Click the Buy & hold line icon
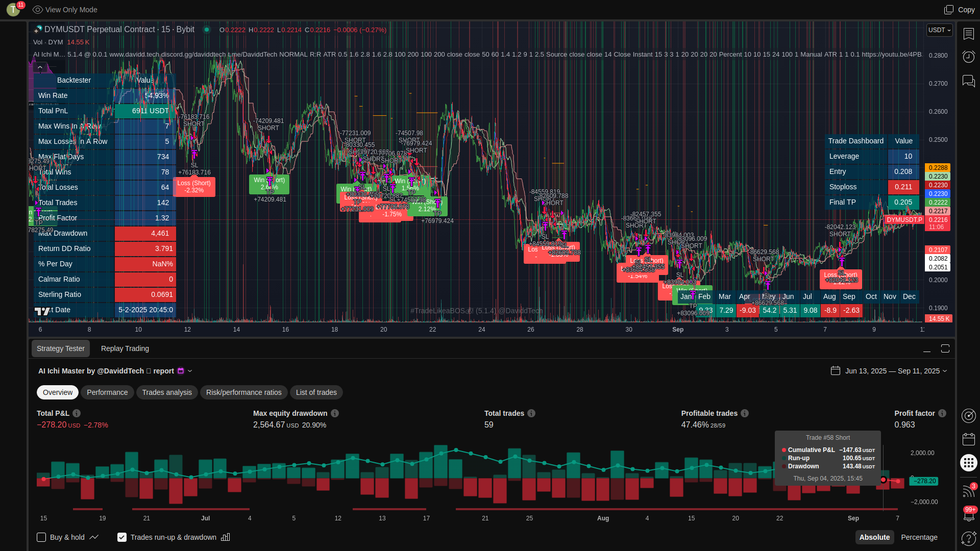 click(x=94, y=537)
